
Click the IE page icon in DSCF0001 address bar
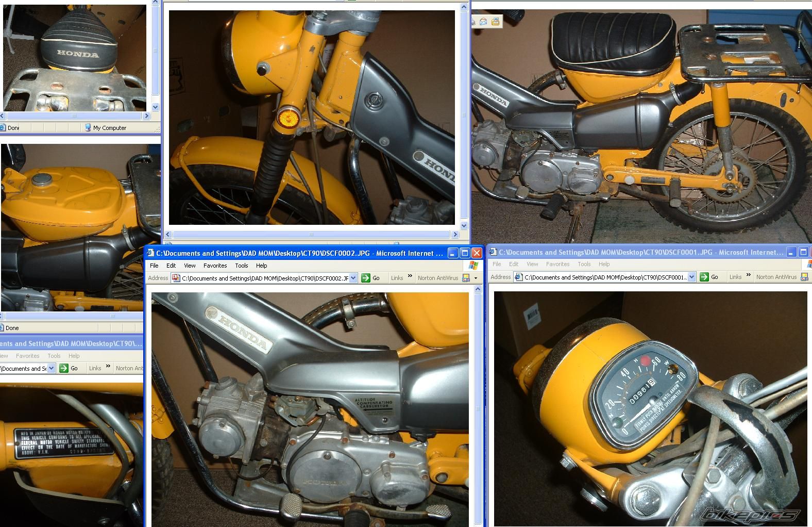(519, 277)
